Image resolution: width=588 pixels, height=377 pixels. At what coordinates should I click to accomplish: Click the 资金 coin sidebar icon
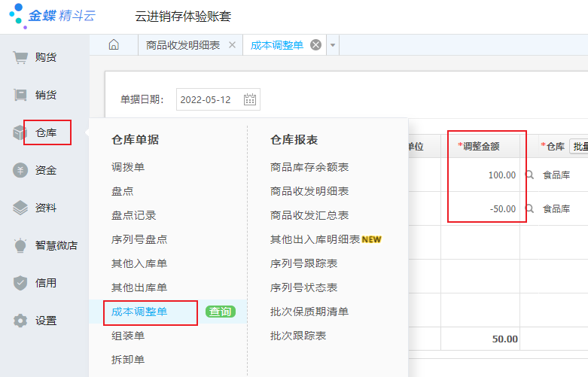pos(20,170)
